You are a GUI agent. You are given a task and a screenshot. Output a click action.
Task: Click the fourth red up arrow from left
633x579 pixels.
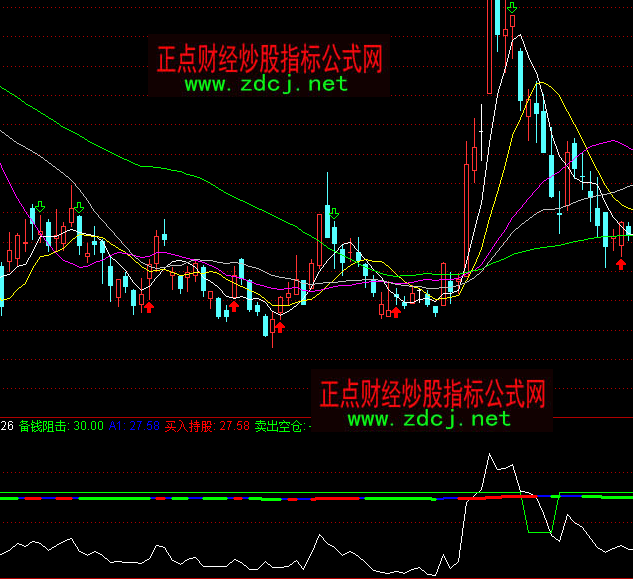[395, 312]
